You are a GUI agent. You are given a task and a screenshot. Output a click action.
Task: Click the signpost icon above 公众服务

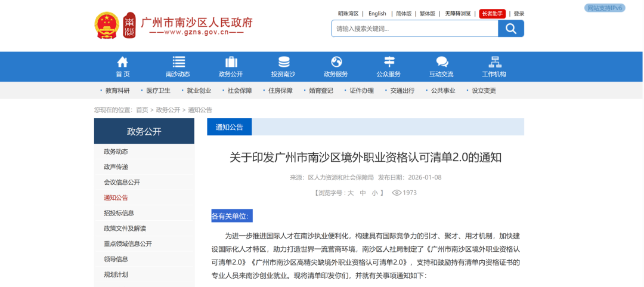pos(389,61)
